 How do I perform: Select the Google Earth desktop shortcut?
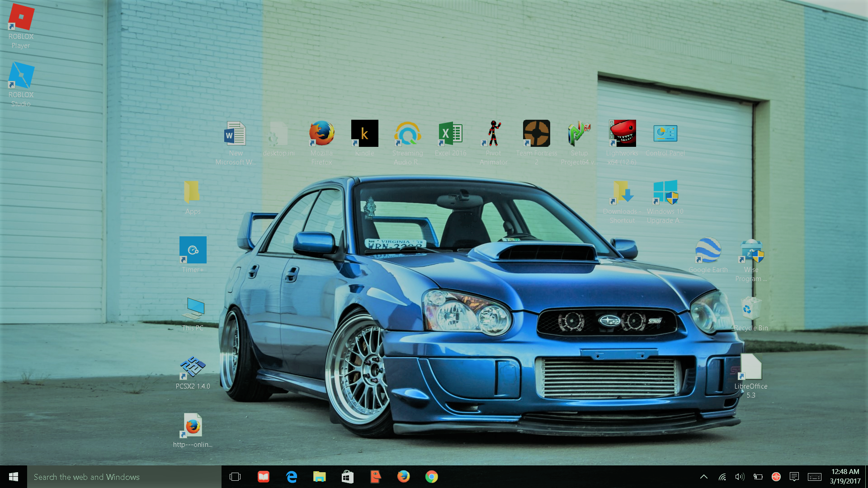coord(708,255)
